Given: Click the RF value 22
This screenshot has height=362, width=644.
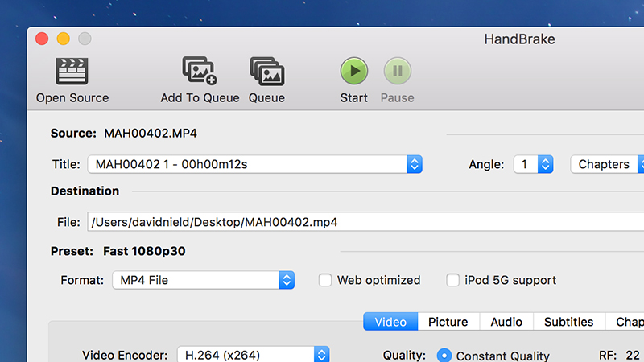Looking at the screenshot, I should click(633, 355).
